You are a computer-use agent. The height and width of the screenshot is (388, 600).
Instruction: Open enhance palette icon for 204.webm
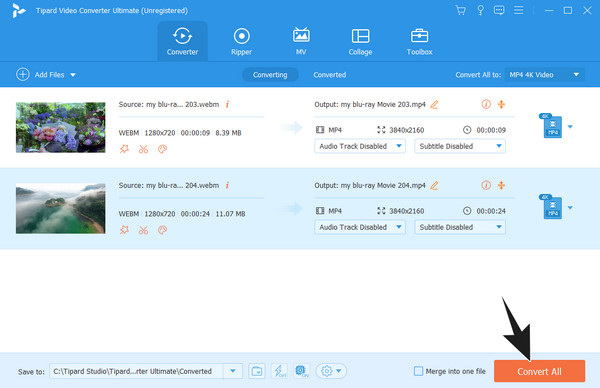click(x=162, y=230)
